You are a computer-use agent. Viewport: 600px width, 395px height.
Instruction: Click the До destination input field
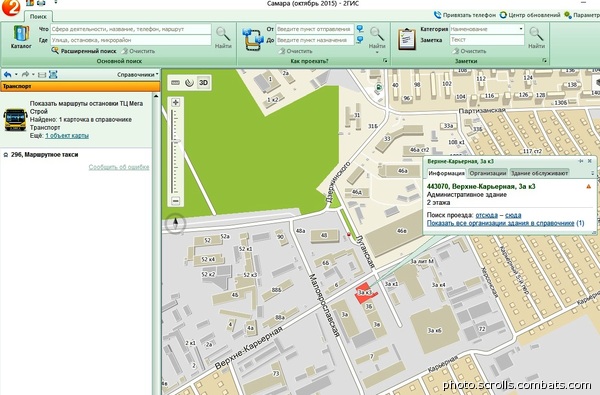[x=315, y=40]
